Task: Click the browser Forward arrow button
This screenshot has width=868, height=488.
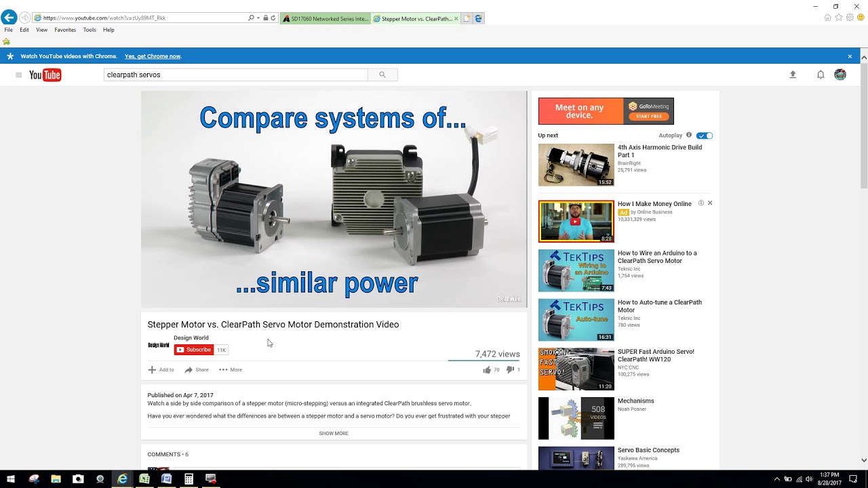Action: coord(24,18)
